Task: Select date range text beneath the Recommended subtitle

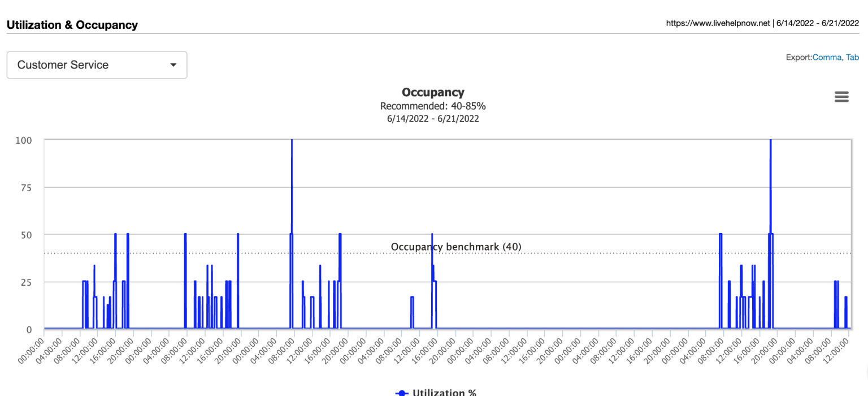Action: [433, 119]
